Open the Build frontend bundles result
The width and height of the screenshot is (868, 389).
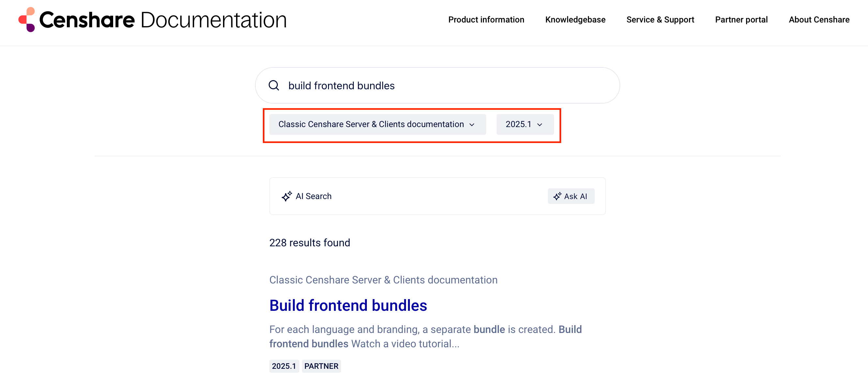click(348, 306)
